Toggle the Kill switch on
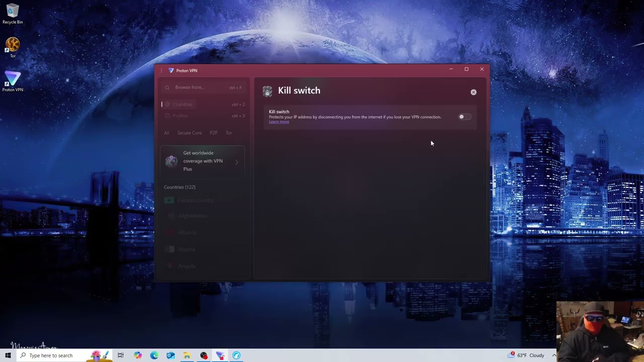This screenshot has width=644, height=362. click(464, 117)
